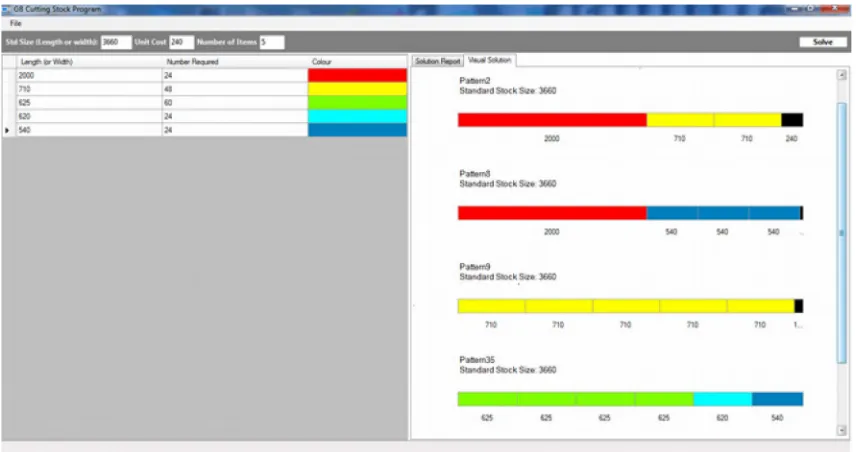Click the Pattern9 heading
The height and width of the screenshot is (452, 856).
(474, 267)
